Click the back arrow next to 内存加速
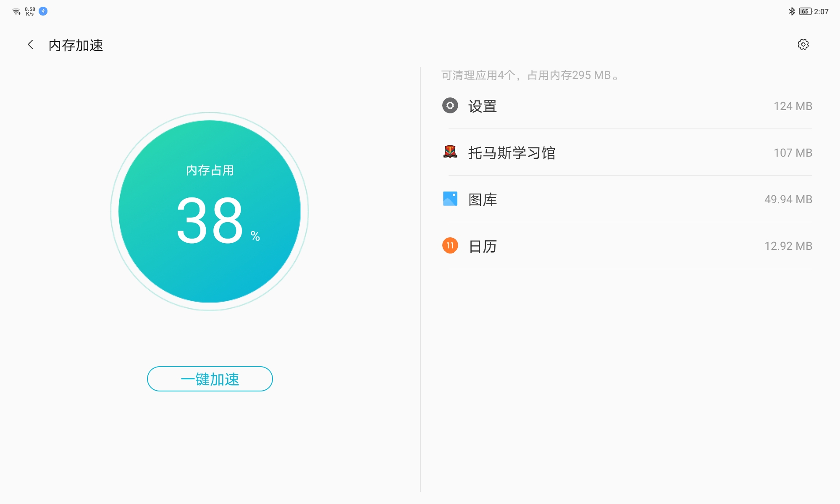This screenshot has width=840, height=504. pyautogui.click(x=30, y=45)
